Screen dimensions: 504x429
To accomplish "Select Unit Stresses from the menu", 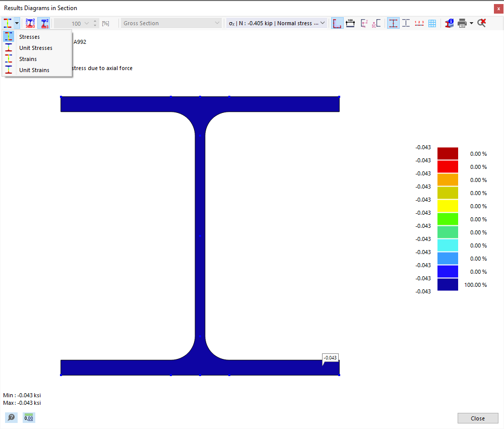I will (35, 48).
